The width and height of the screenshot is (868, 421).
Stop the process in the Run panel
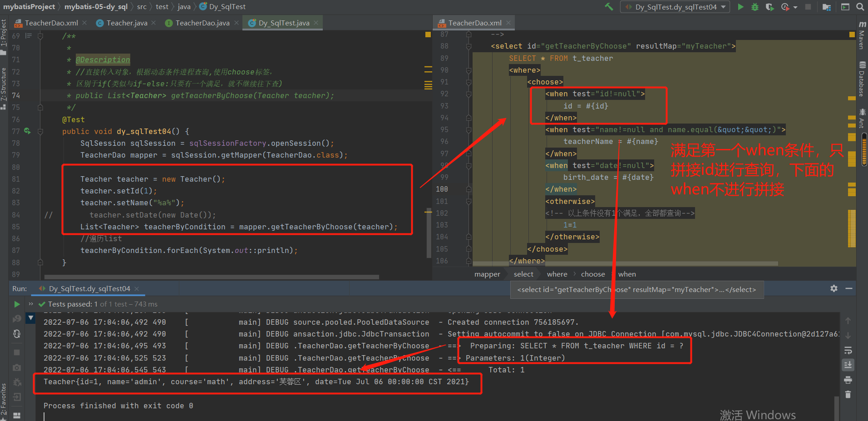17,352
